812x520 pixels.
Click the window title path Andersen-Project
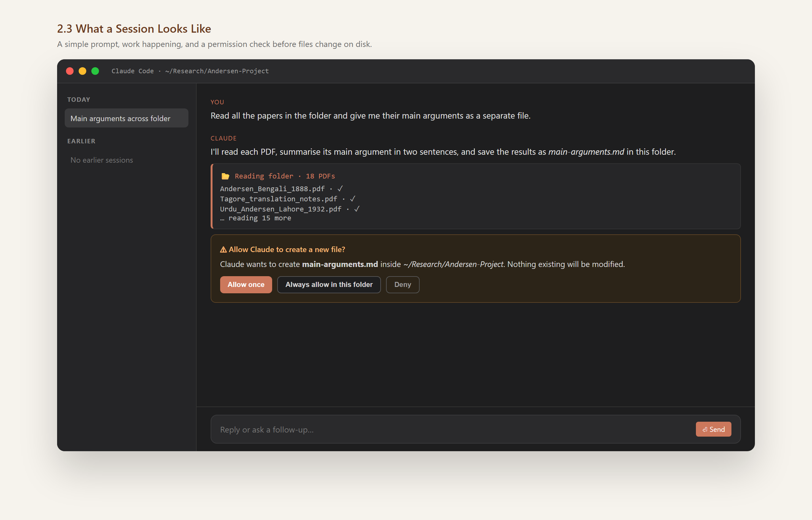(x=238, y=71)
